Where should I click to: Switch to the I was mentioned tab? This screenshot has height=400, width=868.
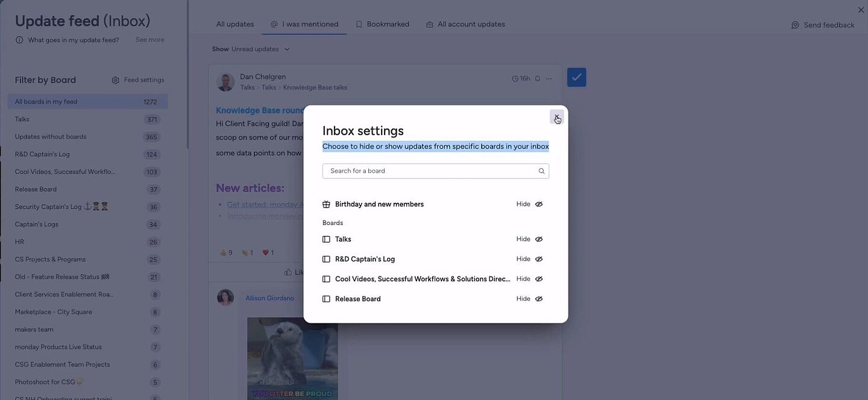tap(304, 24)
